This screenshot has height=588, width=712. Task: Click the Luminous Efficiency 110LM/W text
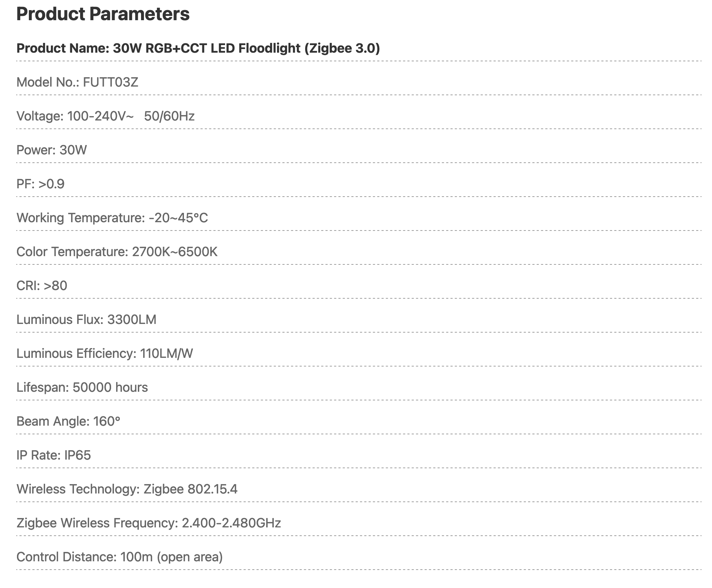point(105,354)
